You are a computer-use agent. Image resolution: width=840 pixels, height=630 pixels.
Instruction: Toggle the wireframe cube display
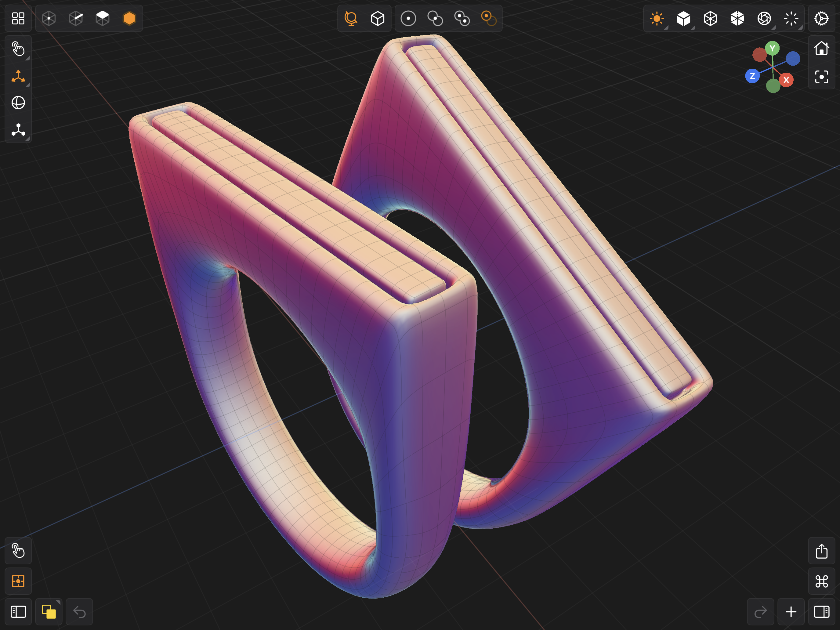tap(711, 18)
